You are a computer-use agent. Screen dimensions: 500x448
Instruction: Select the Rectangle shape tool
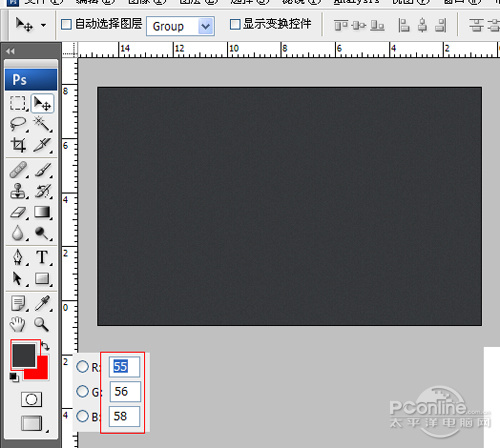[43, 278]
